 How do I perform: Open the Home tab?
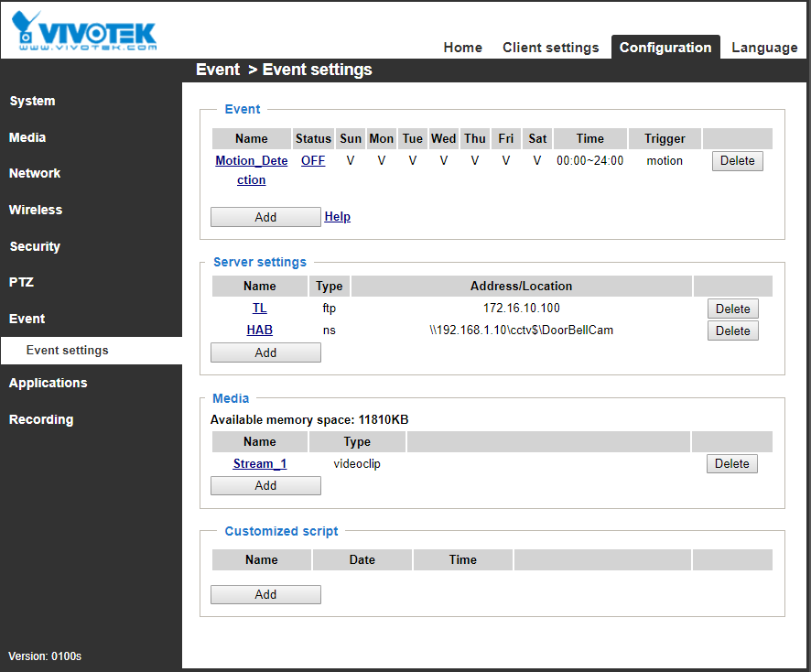[x=462, y=48]
